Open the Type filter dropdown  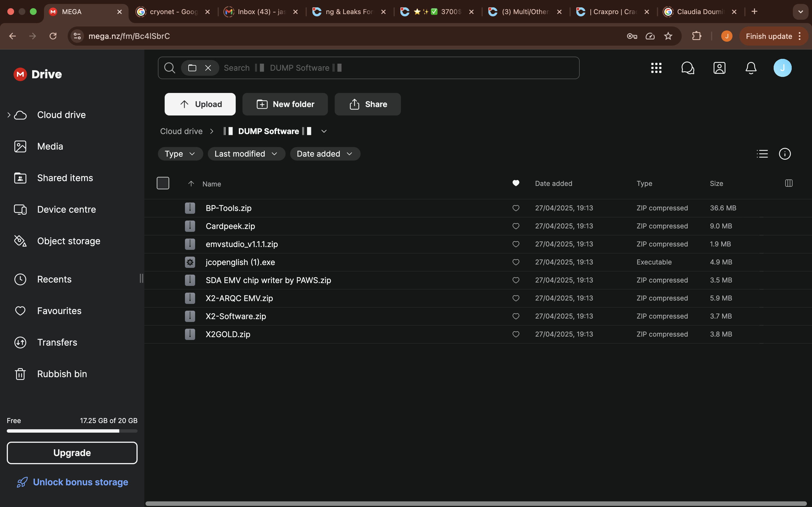[180, 154]
